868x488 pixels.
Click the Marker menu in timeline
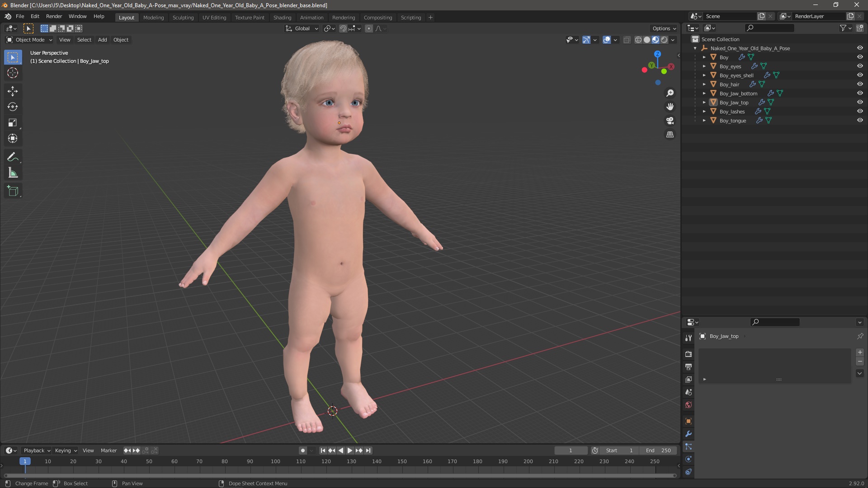pyautogui.click(x=108, y=450)
